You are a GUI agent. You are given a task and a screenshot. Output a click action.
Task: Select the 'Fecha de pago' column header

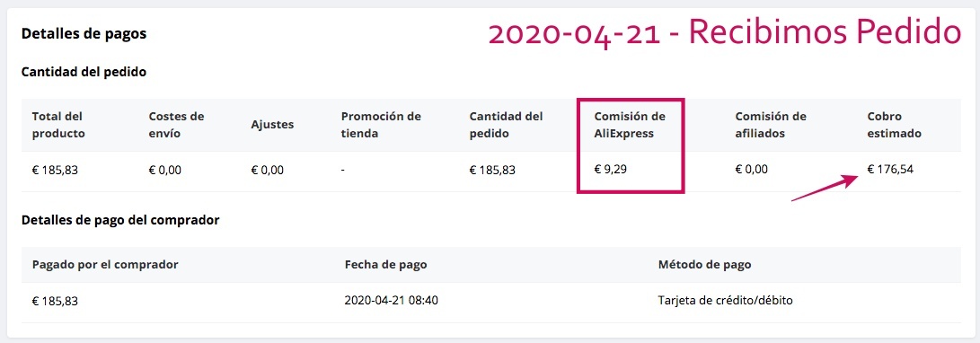[385, 265]
